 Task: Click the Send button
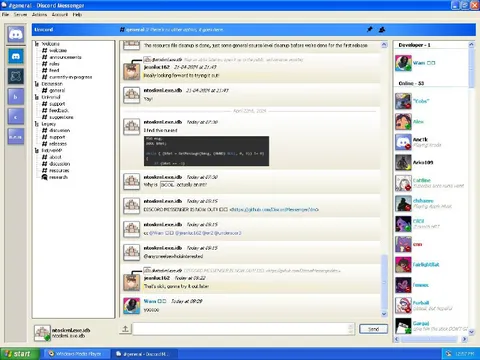[373, 329]
